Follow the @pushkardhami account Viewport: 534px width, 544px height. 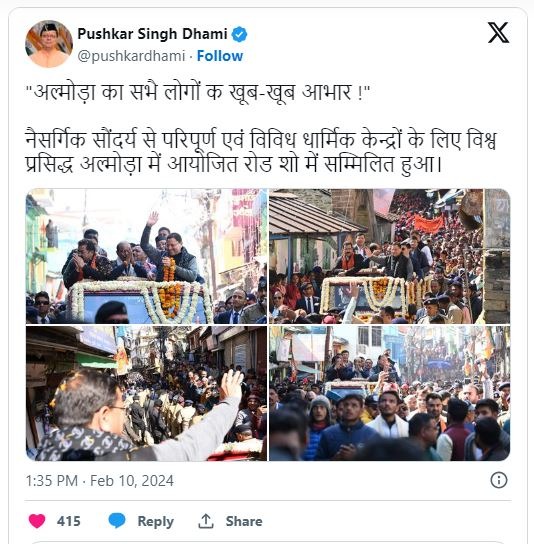220,56
